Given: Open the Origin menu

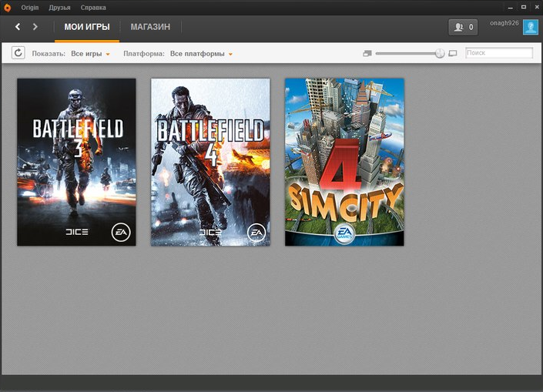Looking at the screenshot, I should pos(30,7).
